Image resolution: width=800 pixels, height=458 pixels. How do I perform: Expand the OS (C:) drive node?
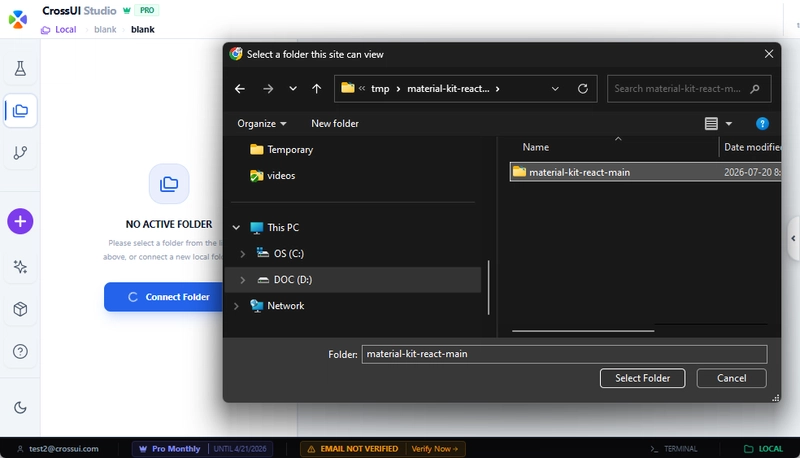click(243, 253)
